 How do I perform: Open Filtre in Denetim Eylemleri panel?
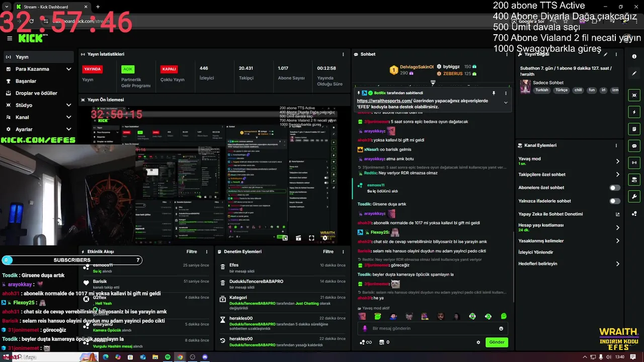[328, 251]
